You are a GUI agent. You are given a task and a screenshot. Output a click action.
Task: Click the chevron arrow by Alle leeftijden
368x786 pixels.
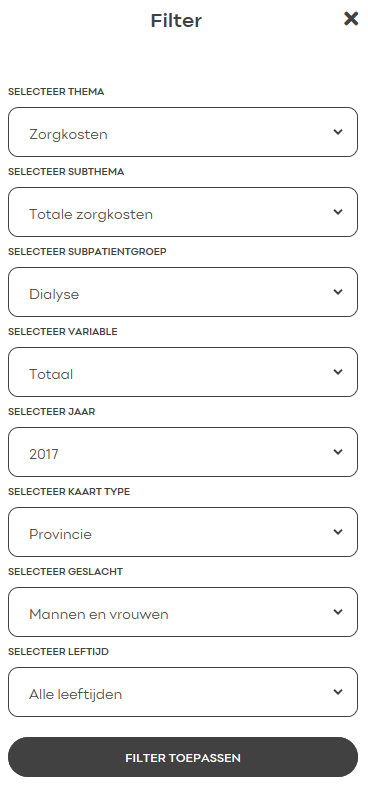(338, 692)
